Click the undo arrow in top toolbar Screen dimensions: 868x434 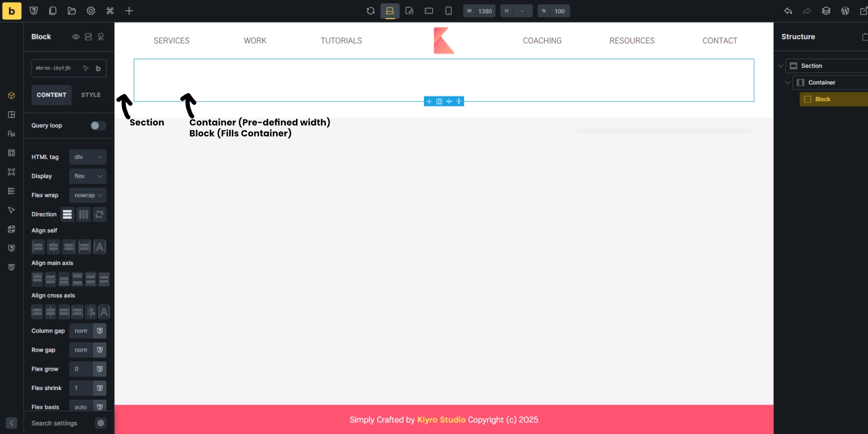788,11
